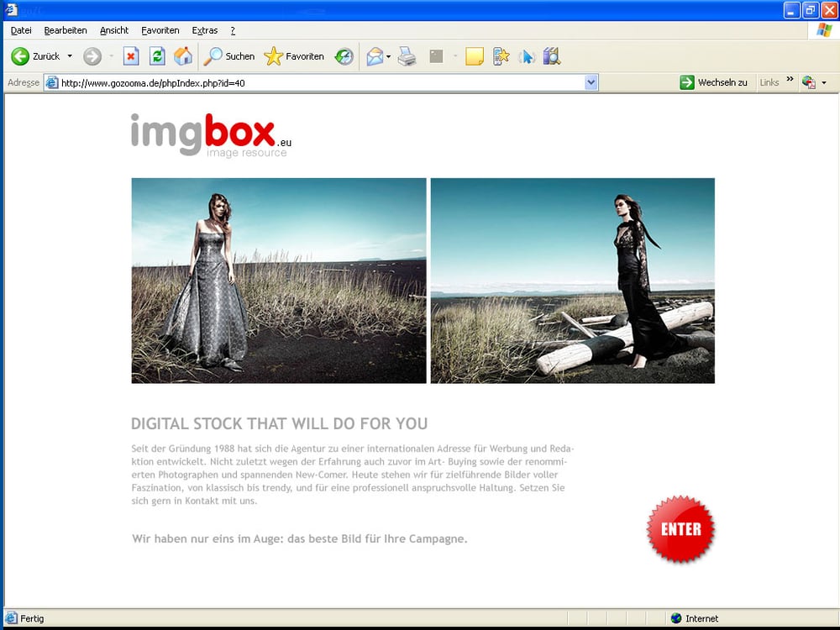Click the IE icon in the title bar
Viewport: 840px width, 630px height.
click(x=11, y=9)
